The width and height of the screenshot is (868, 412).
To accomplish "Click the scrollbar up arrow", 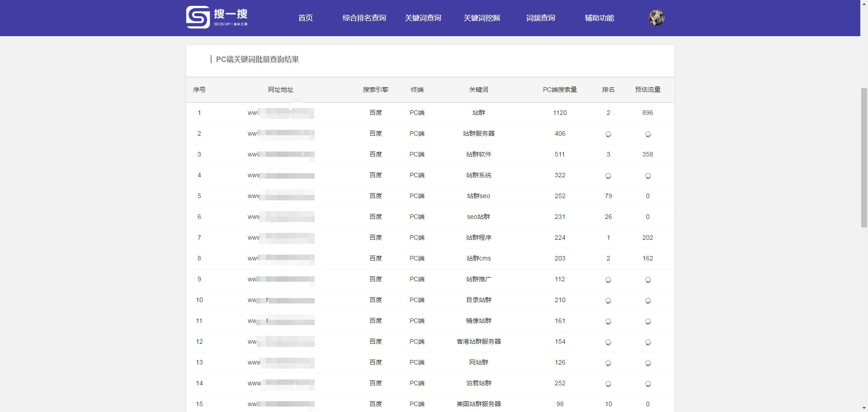I will [x=864, y=4].
